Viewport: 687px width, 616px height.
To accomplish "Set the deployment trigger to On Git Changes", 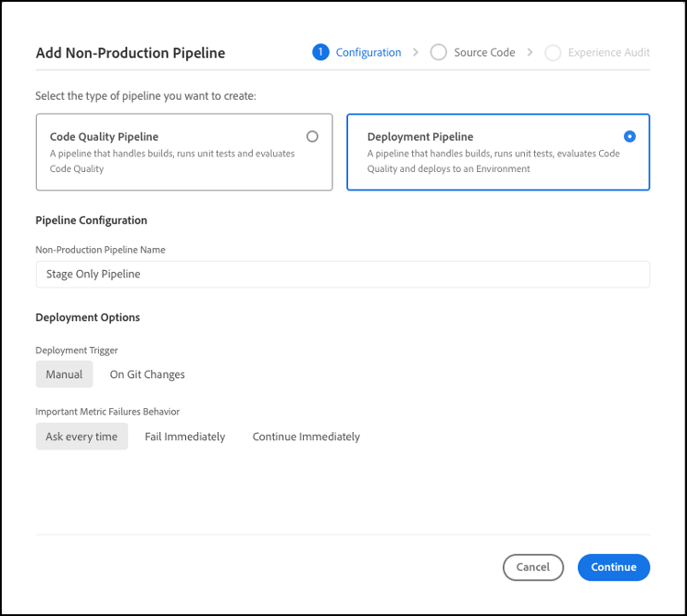I will coord(147,374).
